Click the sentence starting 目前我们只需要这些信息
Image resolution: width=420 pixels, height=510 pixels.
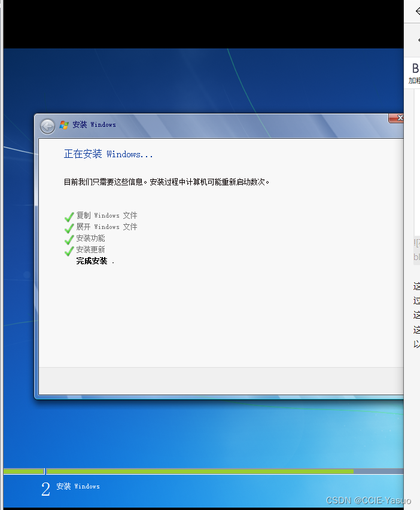coord(166,182)
